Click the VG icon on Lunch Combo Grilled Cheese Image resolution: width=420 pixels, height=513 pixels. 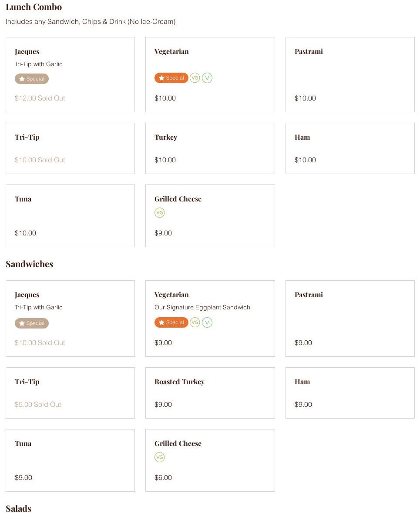(160, 213)
